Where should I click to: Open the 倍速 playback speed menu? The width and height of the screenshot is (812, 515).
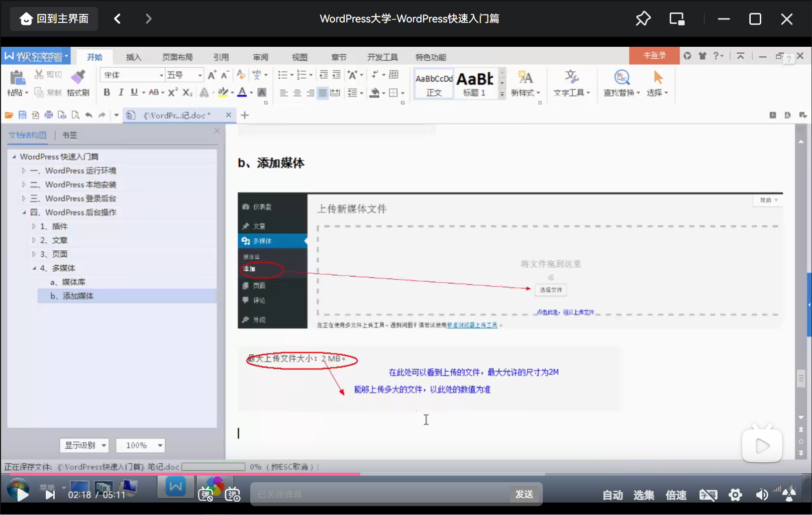pos(676,495)
